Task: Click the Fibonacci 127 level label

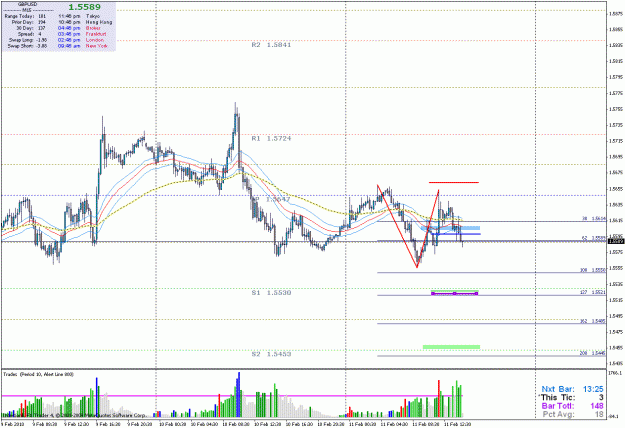Action: (x=593, y=293)
